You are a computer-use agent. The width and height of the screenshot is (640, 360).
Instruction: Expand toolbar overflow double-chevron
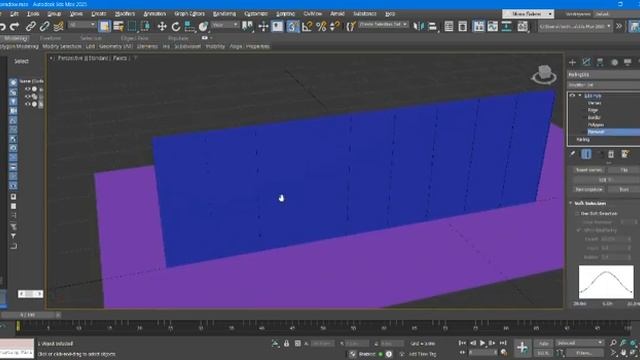[619, 27]
